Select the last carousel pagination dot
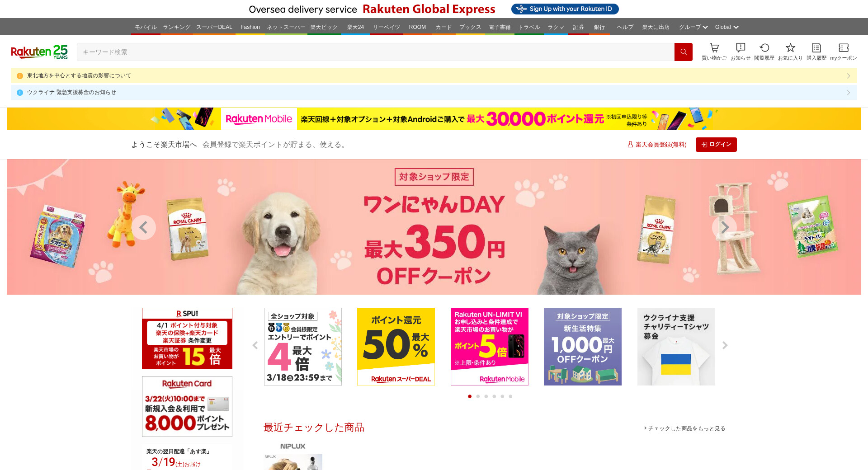The height and width of the screenshot is (470, 868). tap(510, 396)
